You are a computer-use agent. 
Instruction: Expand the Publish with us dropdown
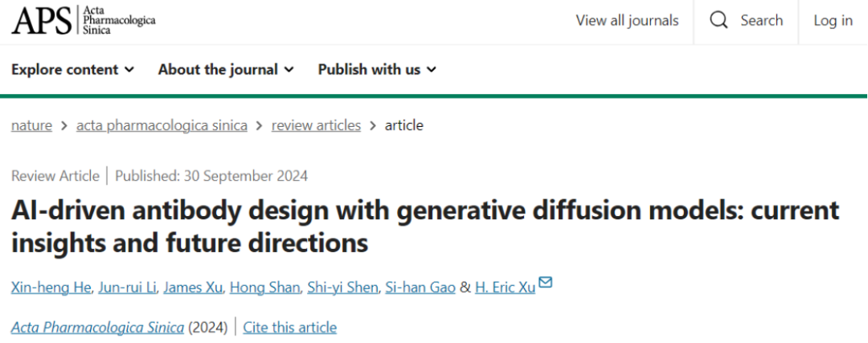pos(377,69)
